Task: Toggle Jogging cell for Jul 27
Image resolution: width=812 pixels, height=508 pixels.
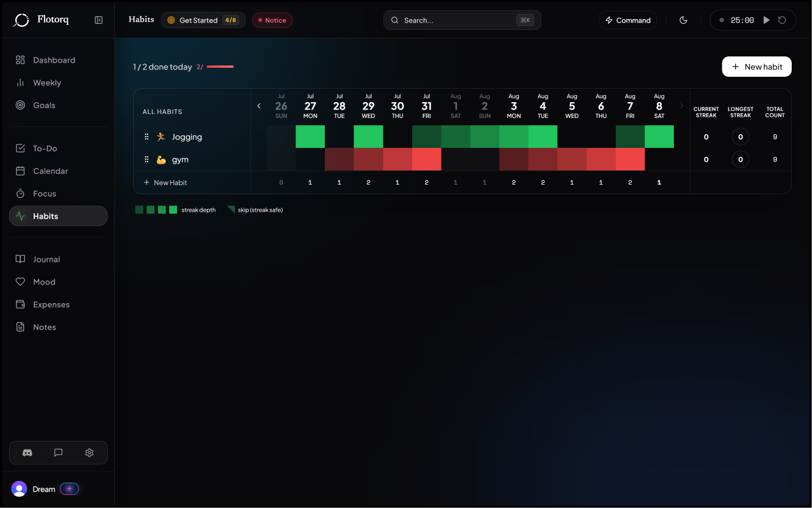Action: tap(310, 137)
